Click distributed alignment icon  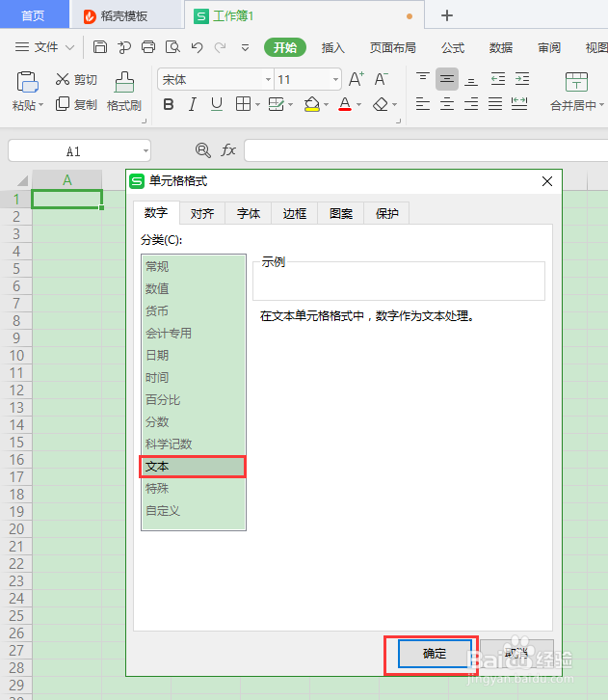click(519, 104)
